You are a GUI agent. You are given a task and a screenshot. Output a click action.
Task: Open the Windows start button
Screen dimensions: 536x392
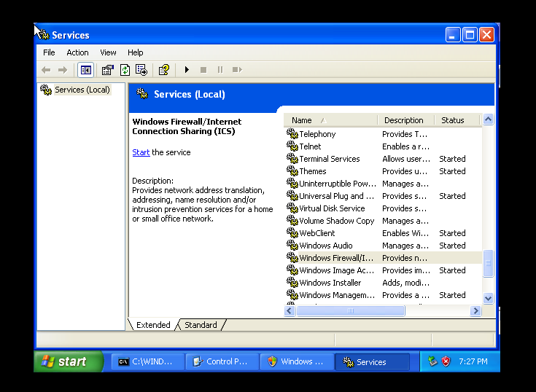(x=69, y=361)
